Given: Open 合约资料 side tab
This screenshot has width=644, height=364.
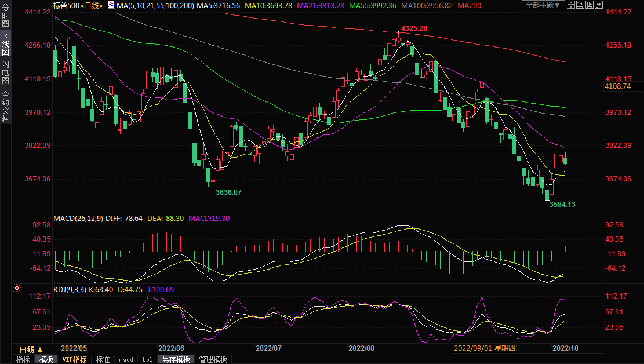Looking at the screenshot, I should [x=5, y=106].
